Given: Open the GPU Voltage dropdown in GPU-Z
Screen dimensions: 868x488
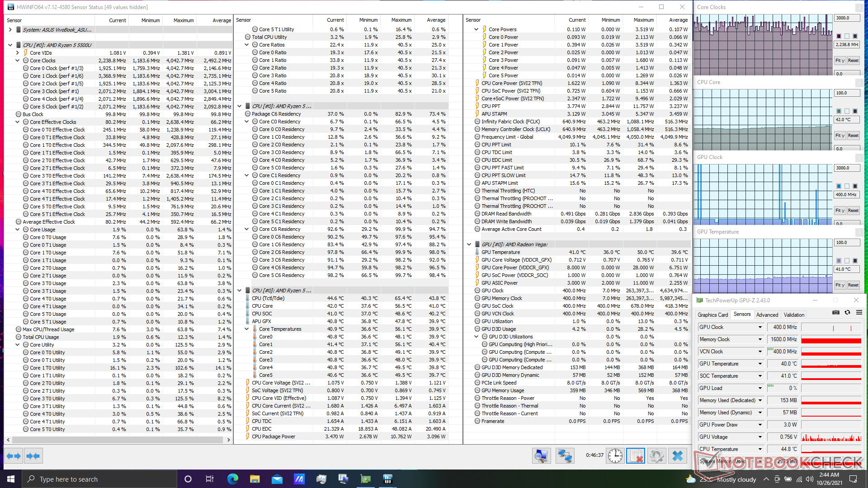Looking at the screenshot, I should [x=760, y=437].
